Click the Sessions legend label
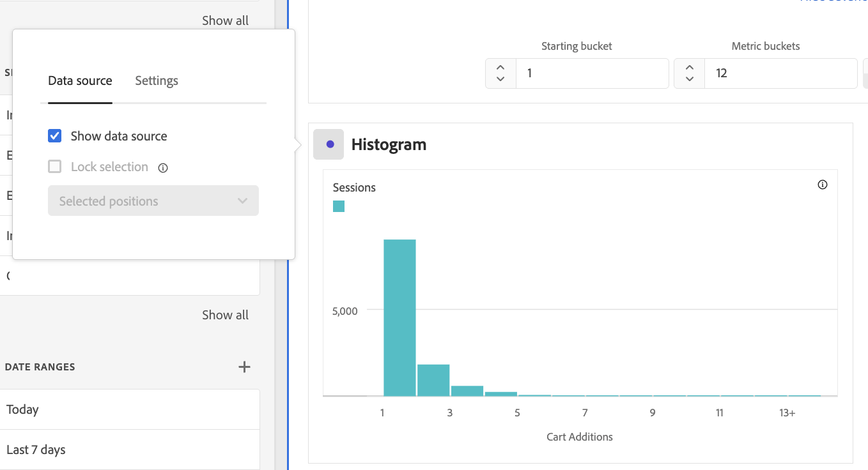 click(x=354, y=188)
